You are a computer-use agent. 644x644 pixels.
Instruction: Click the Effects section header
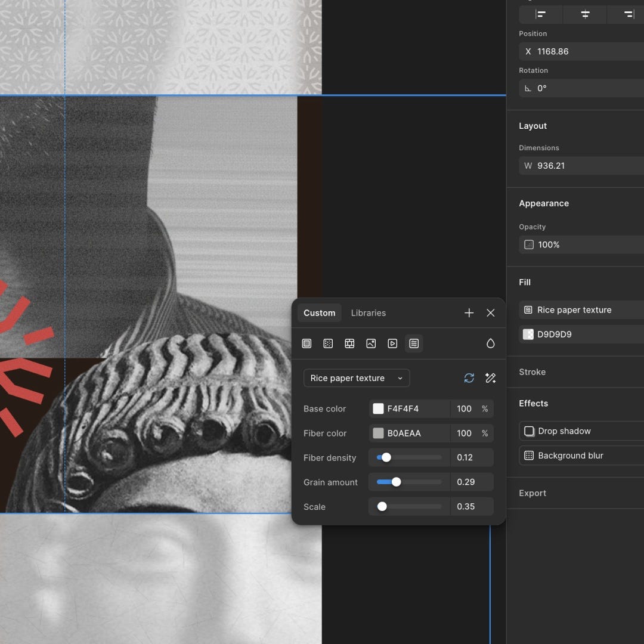[533, 403]
